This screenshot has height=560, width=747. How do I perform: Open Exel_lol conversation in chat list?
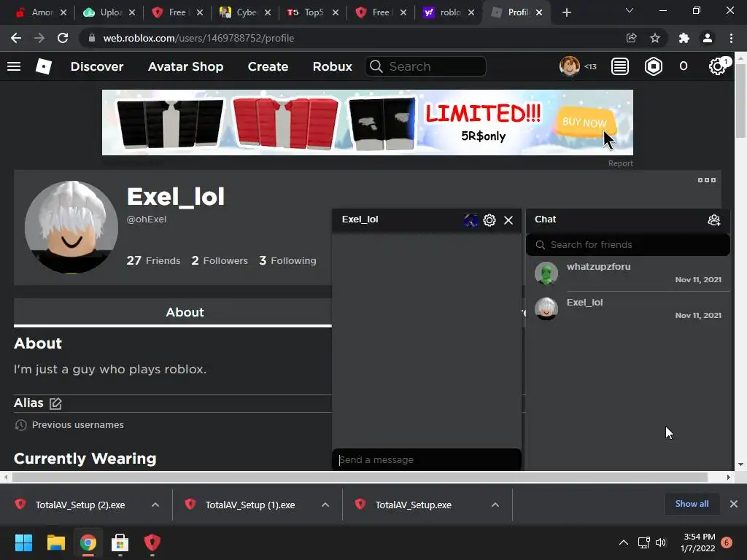pyautogui.click(x=628, y=308)
